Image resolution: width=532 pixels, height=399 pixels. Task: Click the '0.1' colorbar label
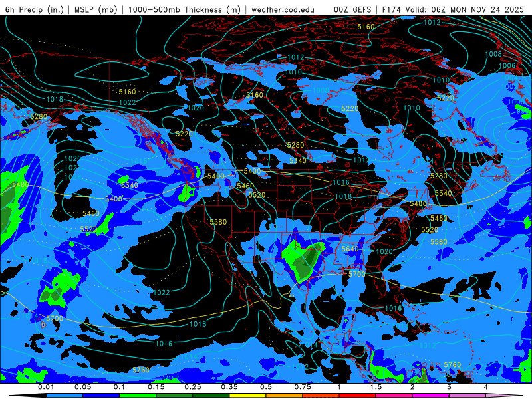point(120,387)
